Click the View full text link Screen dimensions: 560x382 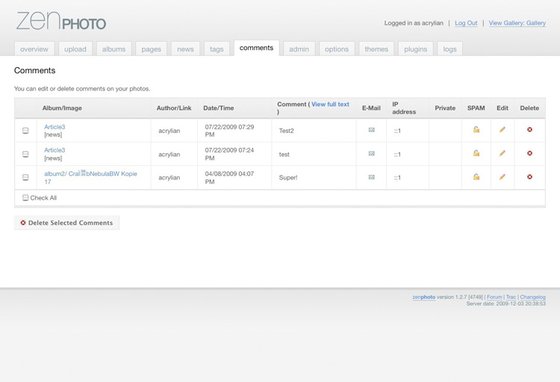point(330,104)
